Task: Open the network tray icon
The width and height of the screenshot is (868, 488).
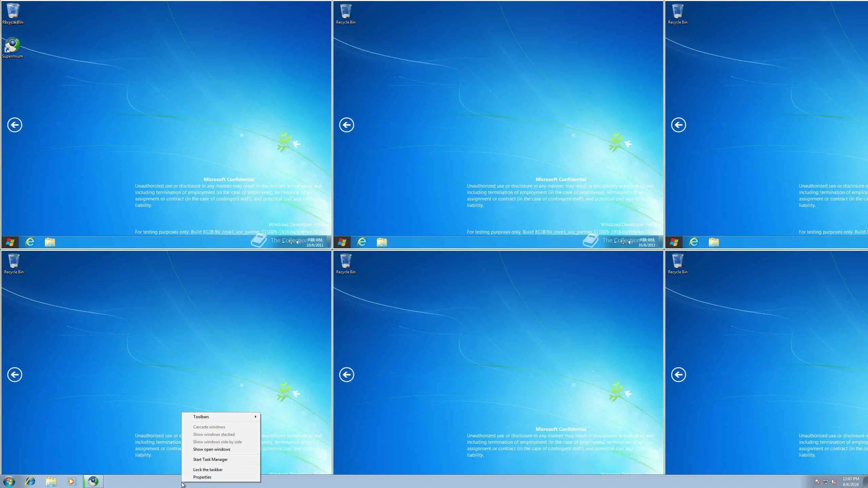Action: (826, 482)
